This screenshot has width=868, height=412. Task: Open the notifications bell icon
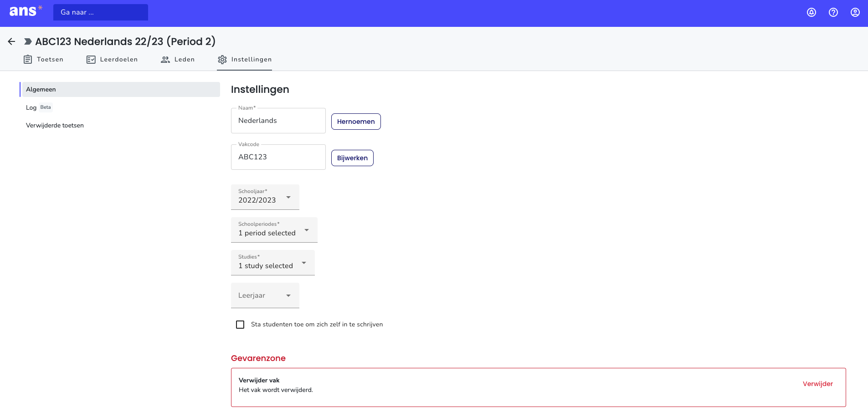812,12
